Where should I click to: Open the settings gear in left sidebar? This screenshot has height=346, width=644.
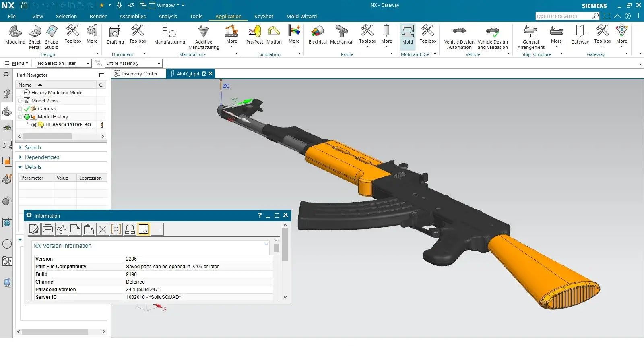[6, 74]
